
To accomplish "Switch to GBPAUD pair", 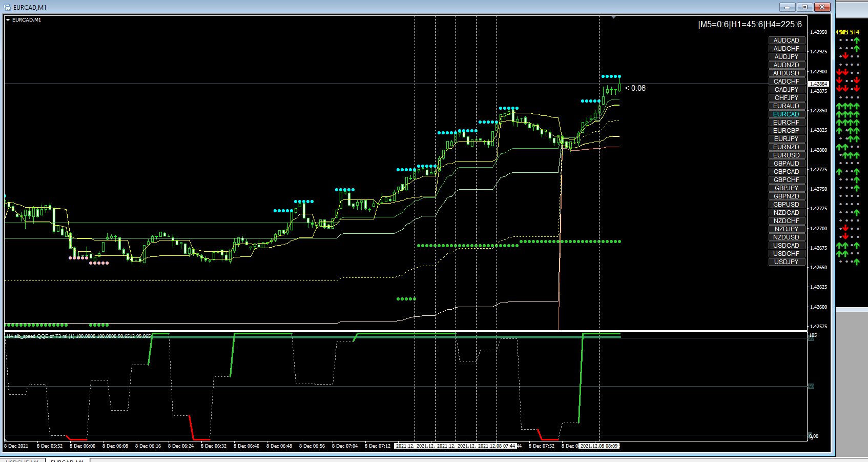I will point(787,164).
